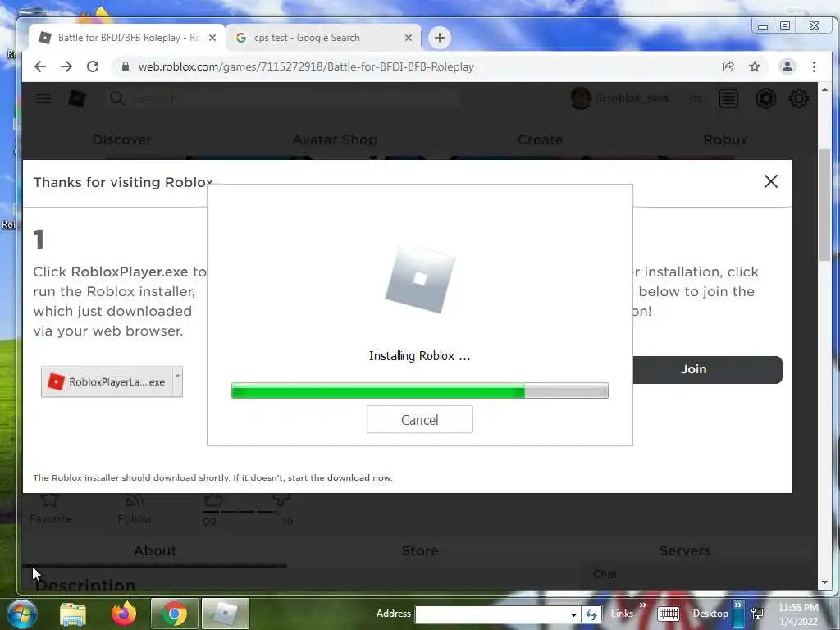
Task: Open the Roblox user avatar profile
Action: [x=581, y=98]
